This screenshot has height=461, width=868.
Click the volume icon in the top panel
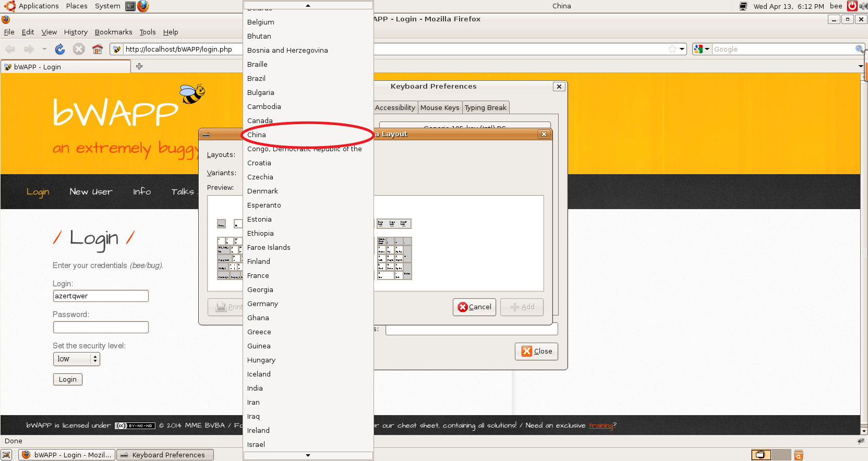tap(863, 6)
